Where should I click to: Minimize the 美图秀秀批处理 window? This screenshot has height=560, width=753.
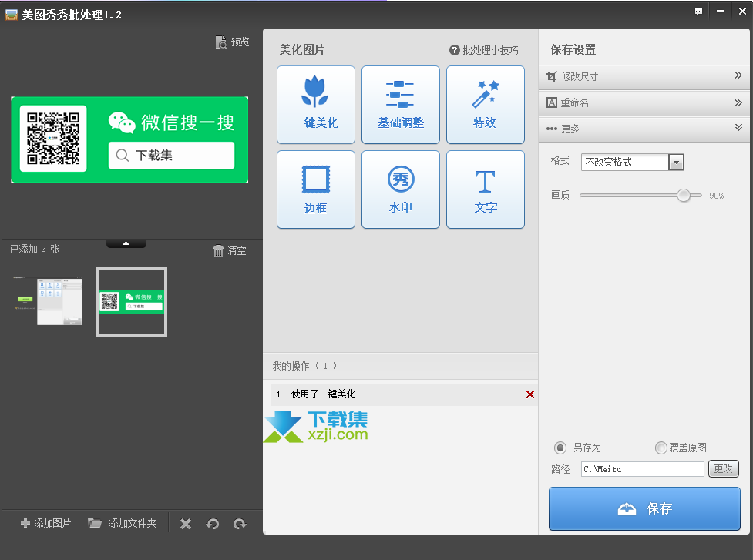pos(720,12)
